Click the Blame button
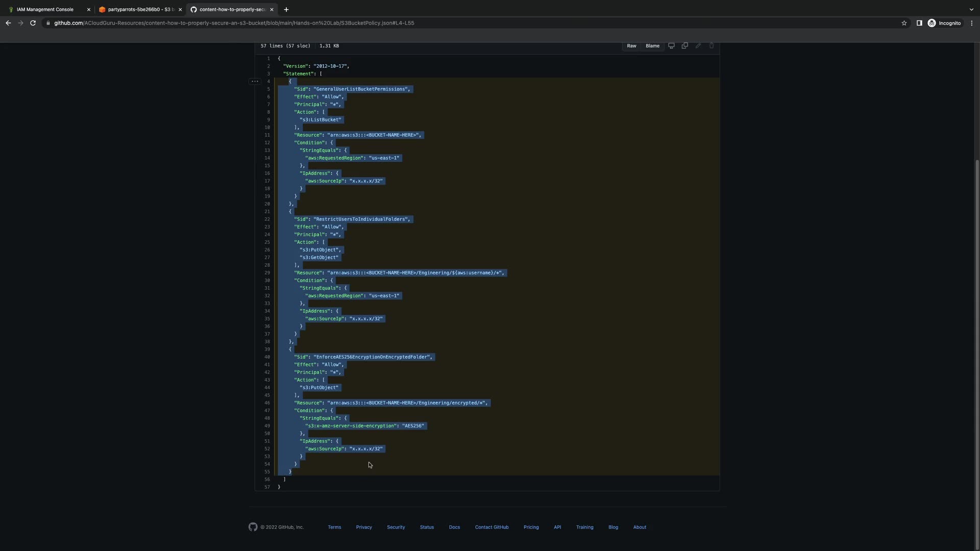 point(652,46)
